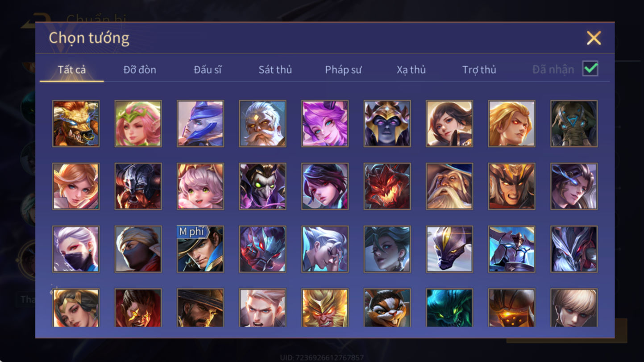Choose the hero tagged 'M phí'
Viewport: 644px width, 362px height.
click(x=200, y=249)
